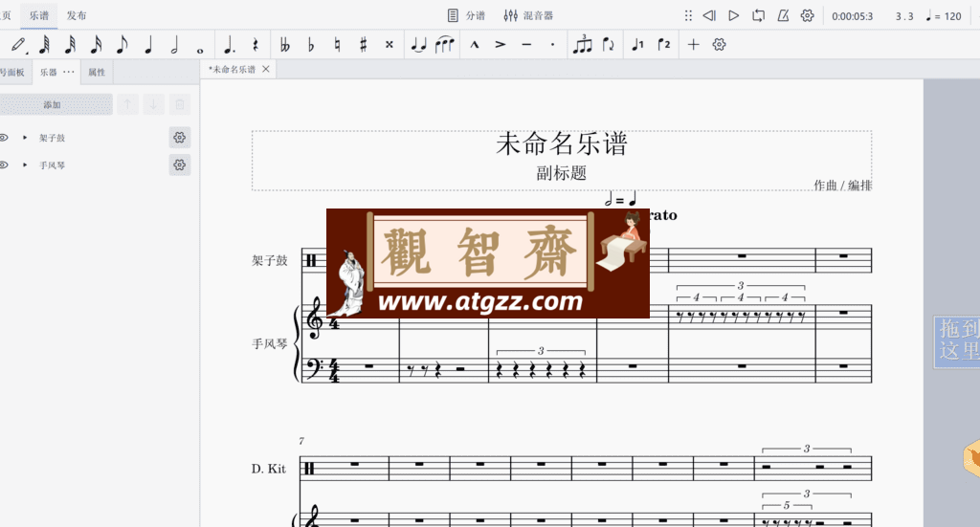
Task: Add accent articulation
Action: pos(501,45)
